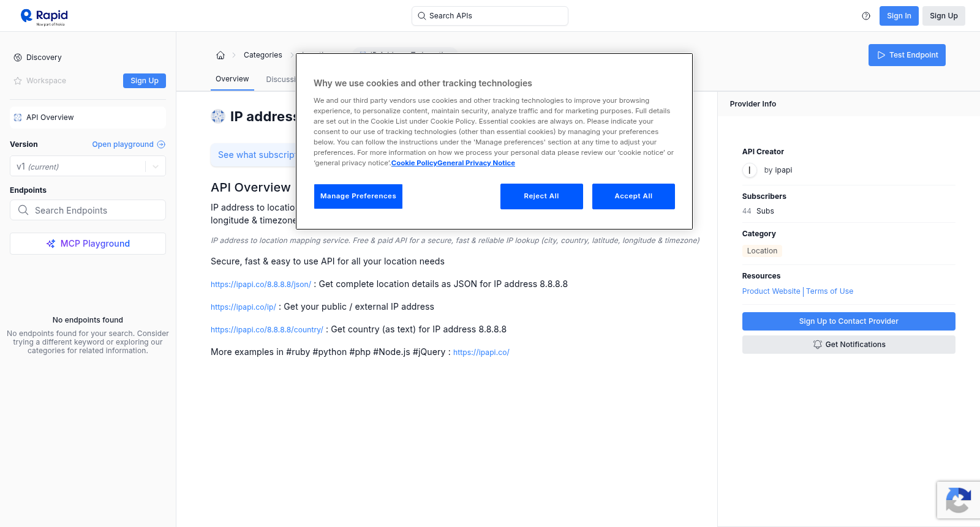
Task: Click Sign Up in the header
Action: click(x=943, y=16)
